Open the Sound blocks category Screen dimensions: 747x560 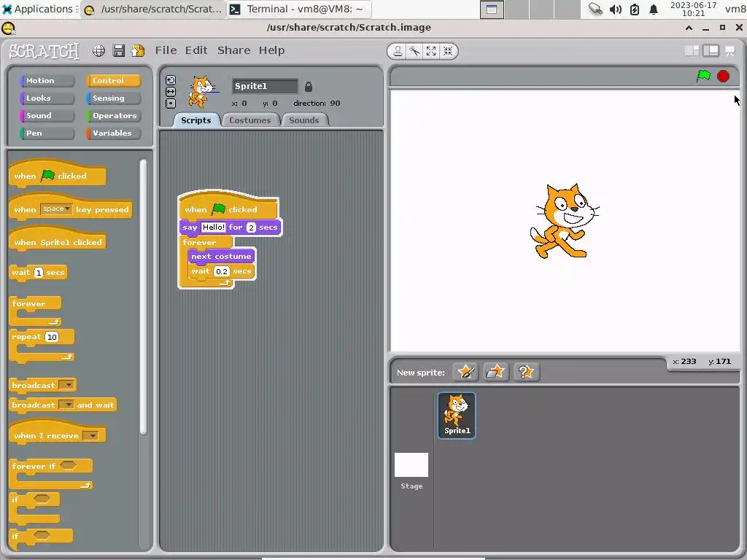point(47,116)
